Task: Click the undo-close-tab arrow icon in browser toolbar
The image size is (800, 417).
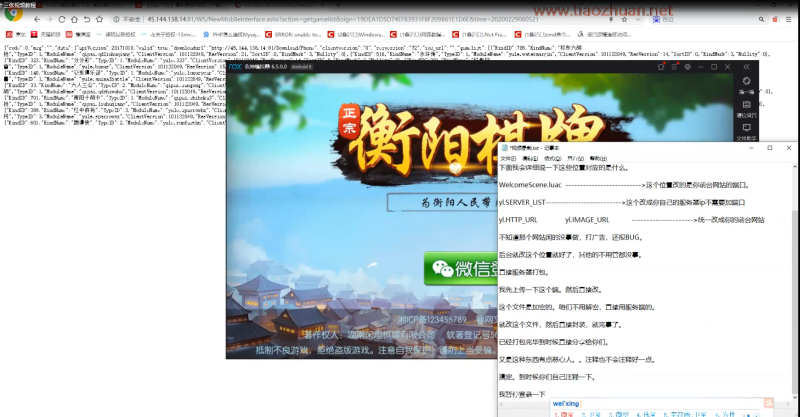Action: [x=87, y=19]
